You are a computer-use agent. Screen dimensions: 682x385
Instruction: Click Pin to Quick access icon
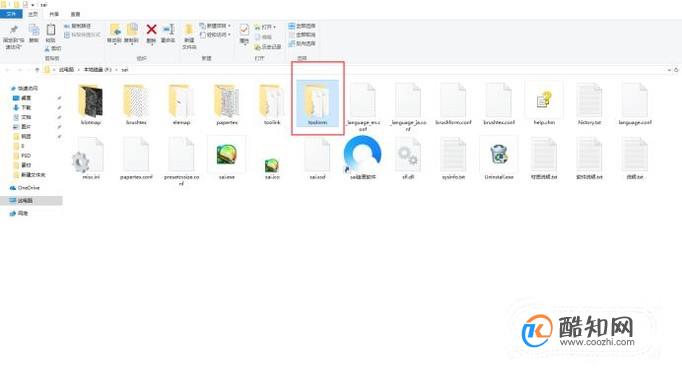coord(13,30)
